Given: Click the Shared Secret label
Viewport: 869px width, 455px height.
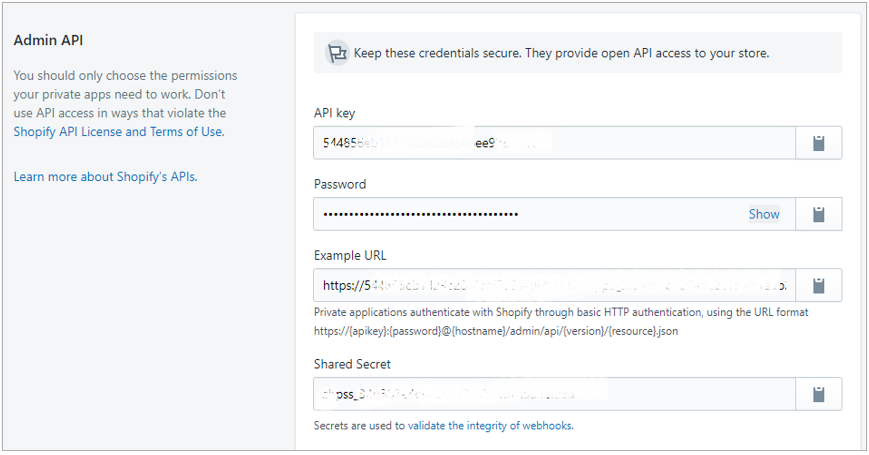Looking at the screenshot, I should click(352, 364).
